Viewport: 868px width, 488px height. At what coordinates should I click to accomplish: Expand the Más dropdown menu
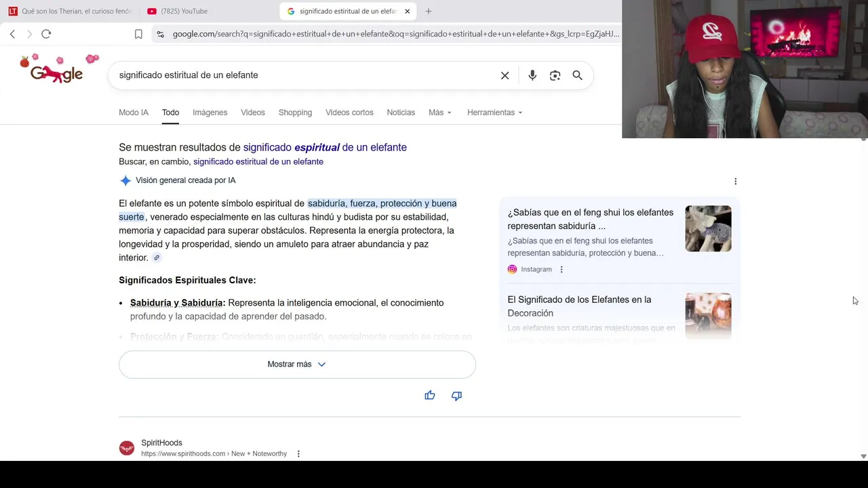pos(439,113)
